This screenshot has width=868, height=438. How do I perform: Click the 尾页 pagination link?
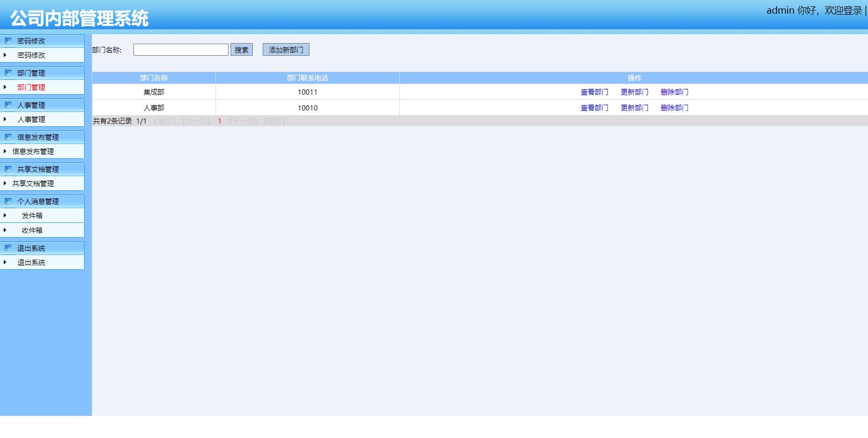[274, 121]
